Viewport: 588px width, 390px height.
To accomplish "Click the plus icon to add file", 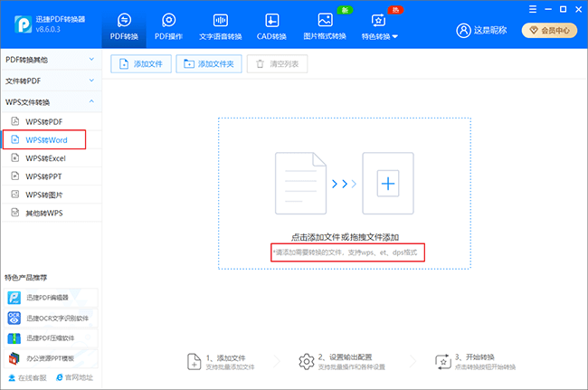I will point(388,184).
